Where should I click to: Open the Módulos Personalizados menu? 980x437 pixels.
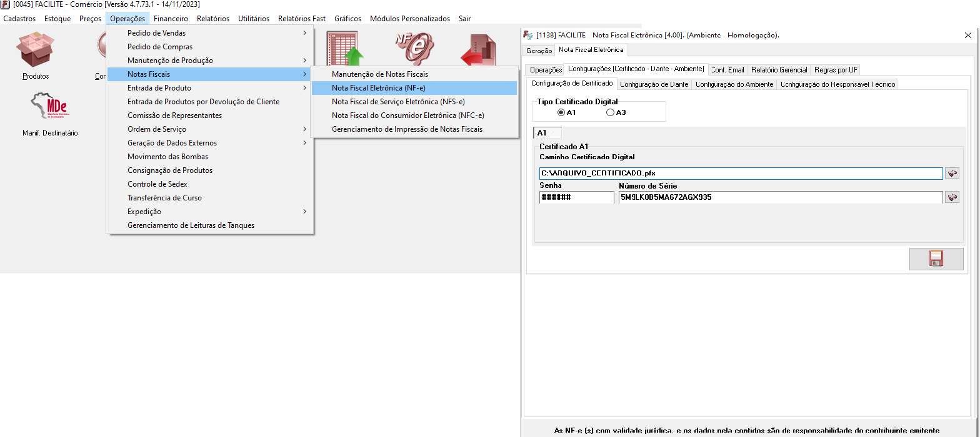coord(410,19)
